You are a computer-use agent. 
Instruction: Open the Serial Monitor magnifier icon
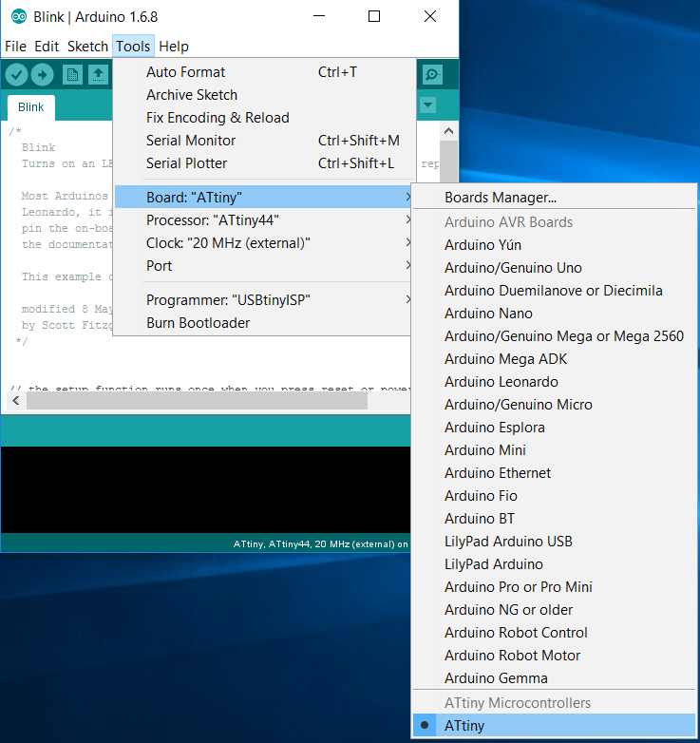pos(432,75)
